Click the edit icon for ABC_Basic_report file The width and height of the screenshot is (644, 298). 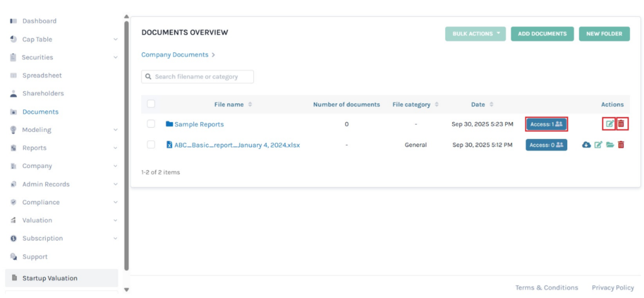598,145
